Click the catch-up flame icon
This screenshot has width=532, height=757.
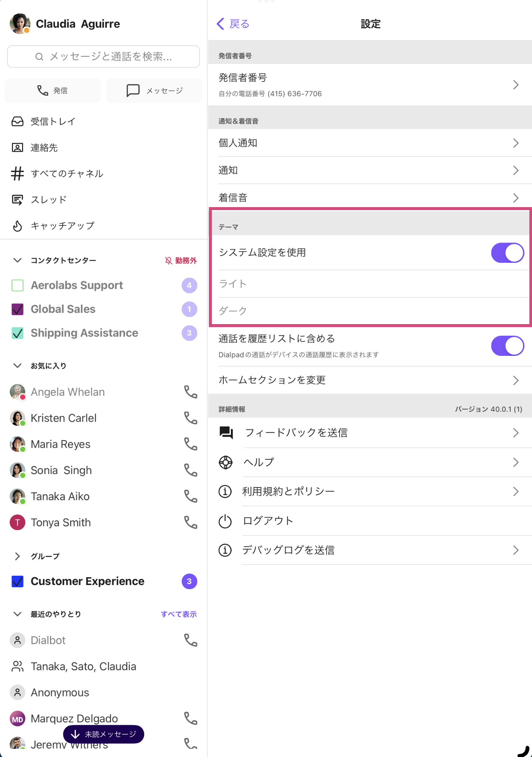point(17,226)
